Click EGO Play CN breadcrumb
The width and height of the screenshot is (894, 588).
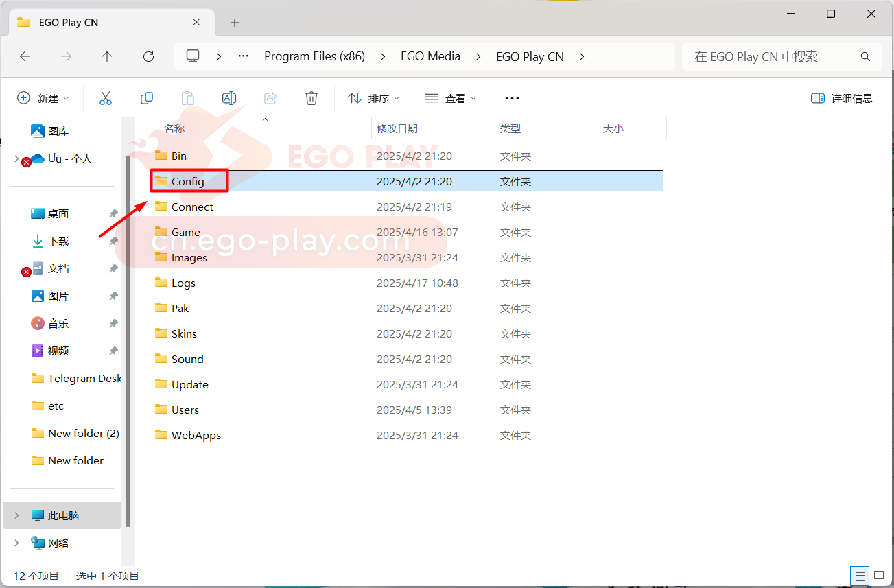click(x=530, y=56)
